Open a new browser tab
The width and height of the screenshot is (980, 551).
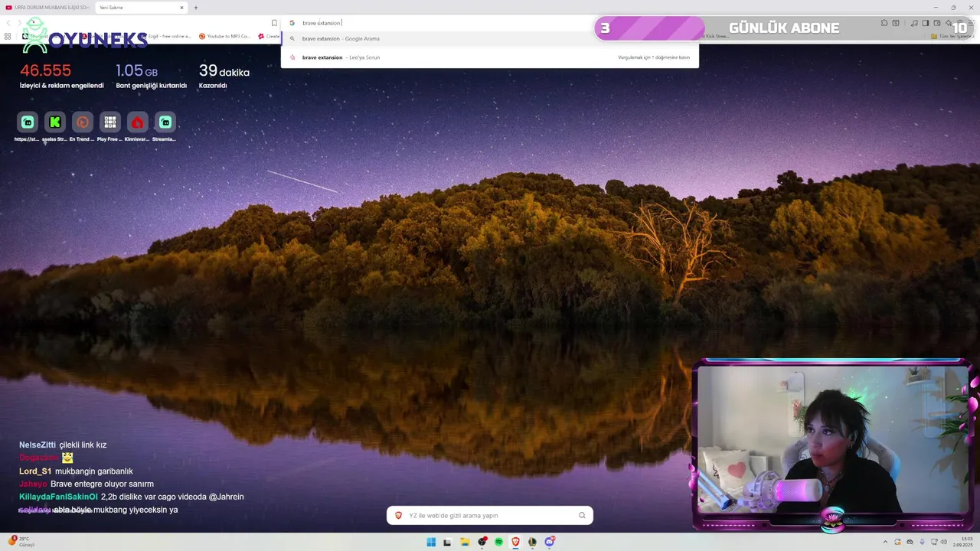pyautogui.click(x=196, y=8)
